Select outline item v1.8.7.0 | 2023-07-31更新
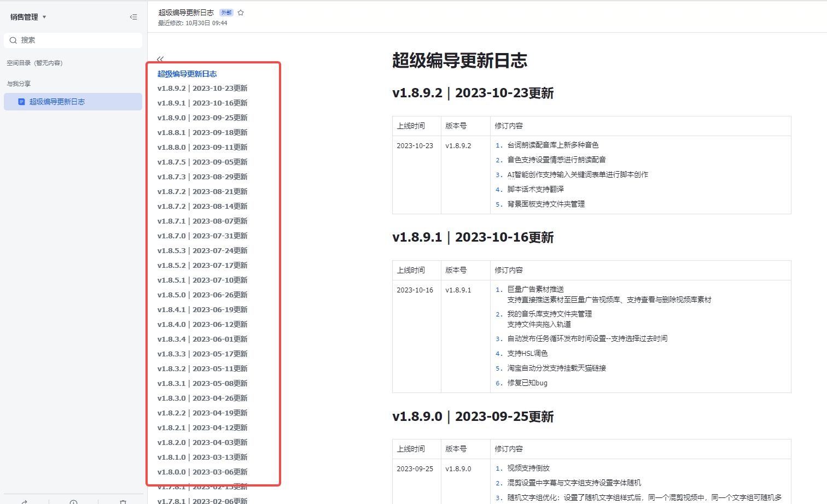 [202, 236]
